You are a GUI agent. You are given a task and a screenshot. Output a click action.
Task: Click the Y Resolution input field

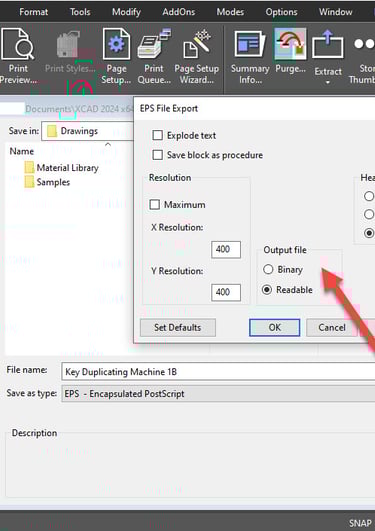(226, 292)
